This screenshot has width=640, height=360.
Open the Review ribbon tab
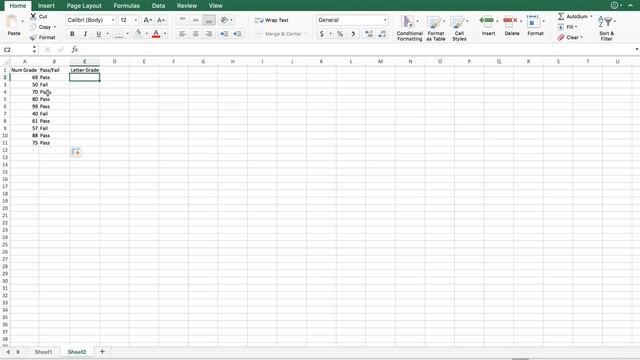[187, 6]
